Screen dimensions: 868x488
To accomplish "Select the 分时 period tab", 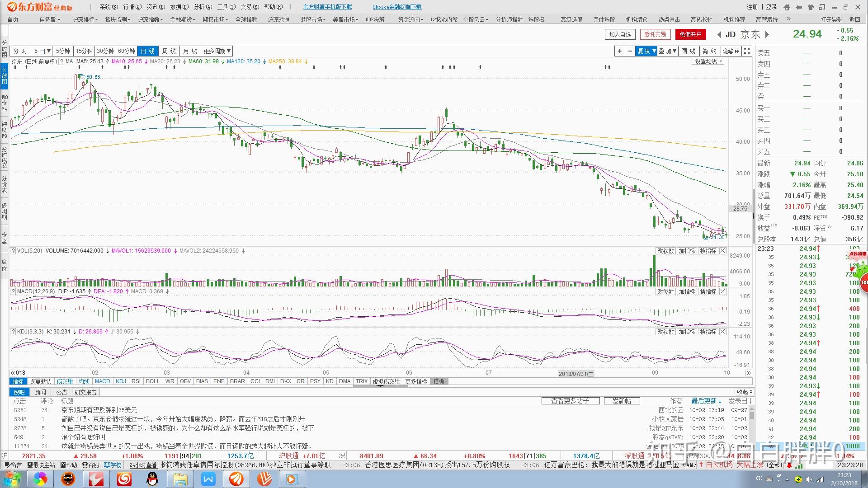I will [x=20, y=51].
